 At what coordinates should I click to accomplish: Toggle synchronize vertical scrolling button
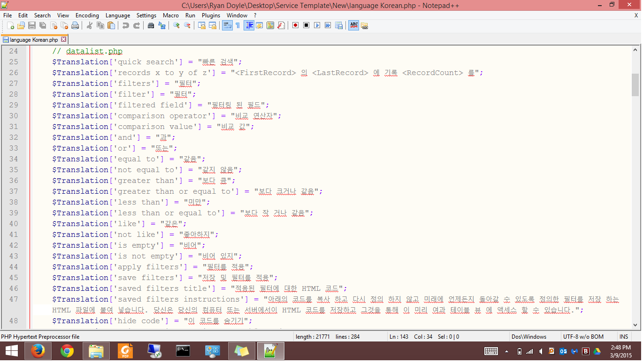(201, 25)
